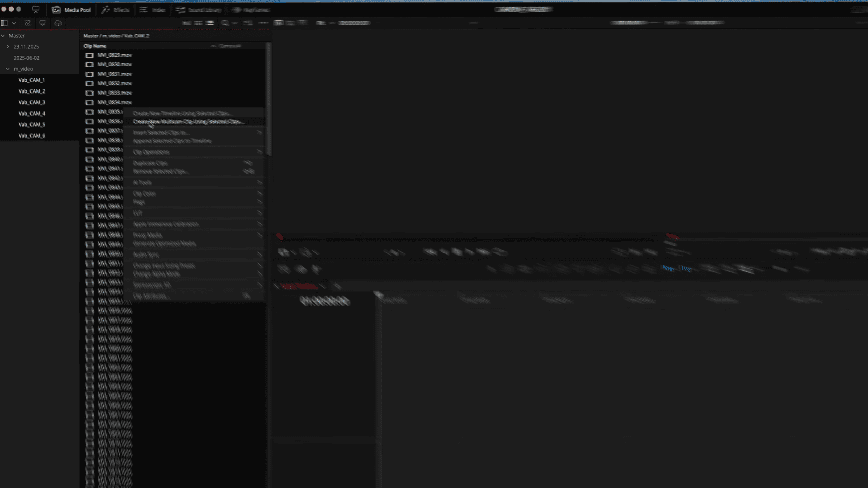This screenshot has width=868, height=488.
Task: Click the Media Pool search magnifier icon
Action: [x=225, y=23]
